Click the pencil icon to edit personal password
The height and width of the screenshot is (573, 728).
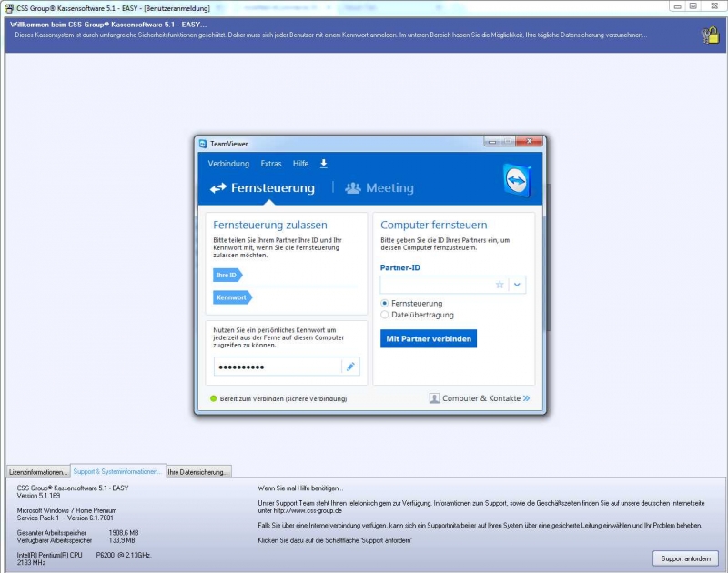click(x=350, y=367)
